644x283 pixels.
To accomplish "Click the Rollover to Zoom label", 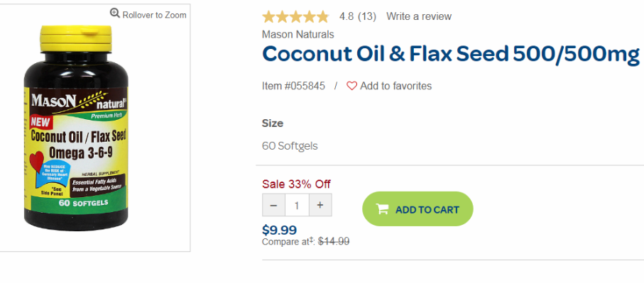I will pyautogui.click(x=154, y=15).
